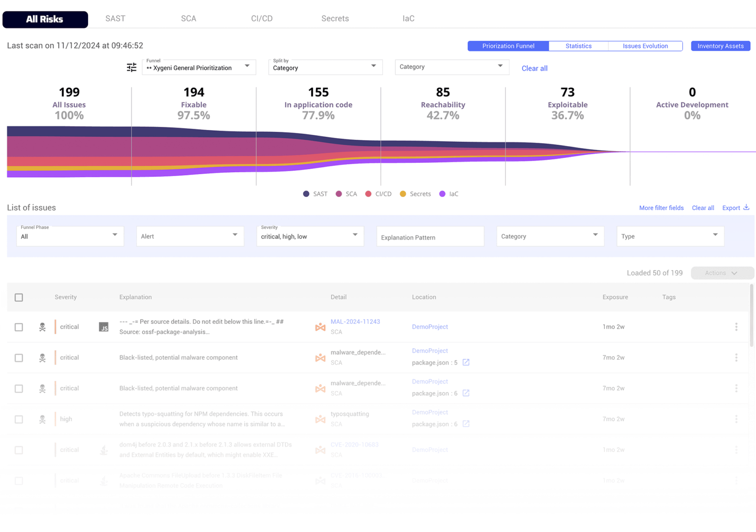Switch to the Secrets tab
Image resolution: width=756 pixels, height=532 pixels.
(335, 18)
